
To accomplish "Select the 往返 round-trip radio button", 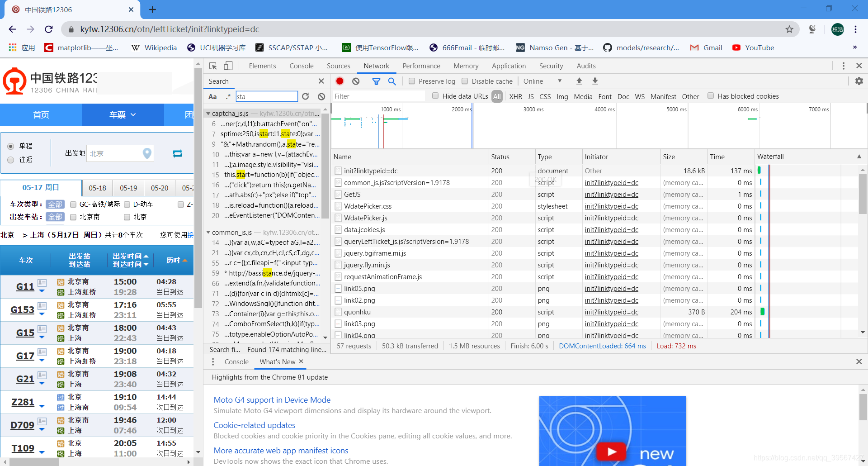I will coord(11,160).
